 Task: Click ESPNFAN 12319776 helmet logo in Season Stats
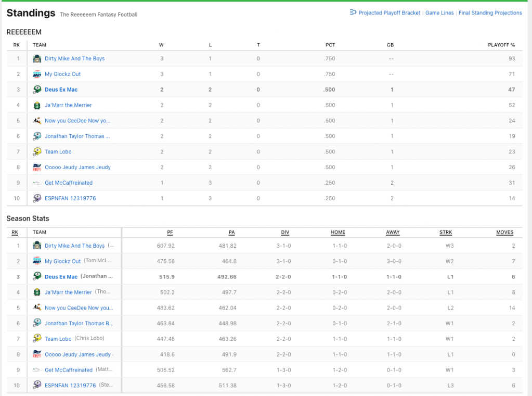pyautogui.click(x=37, y=386)
